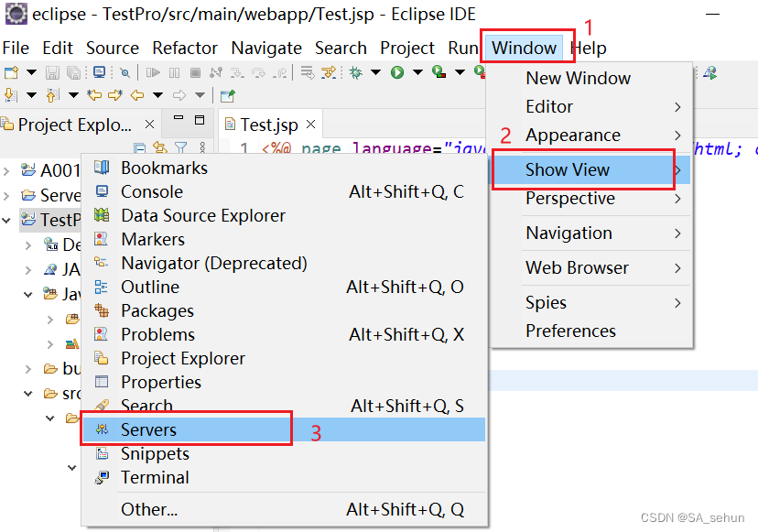The image size is (758, 532).
Task: Collapse the TestPro project tree node
Action: [7, 220]
